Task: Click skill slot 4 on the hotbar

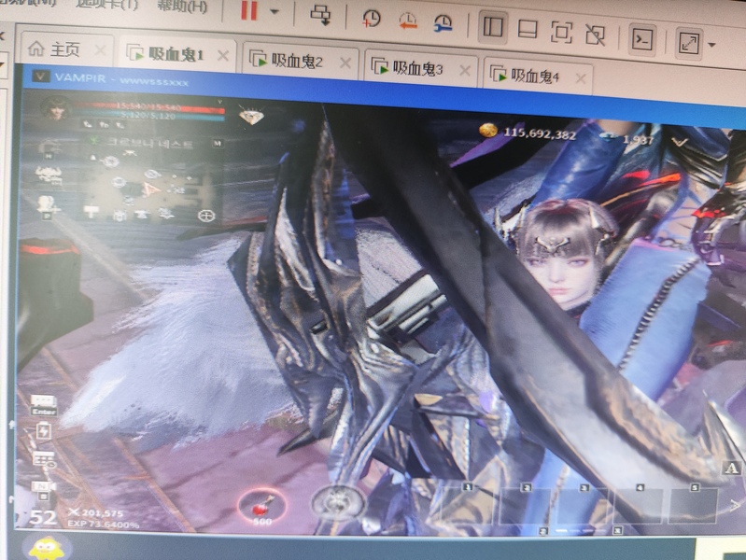Action: point(639,506)
